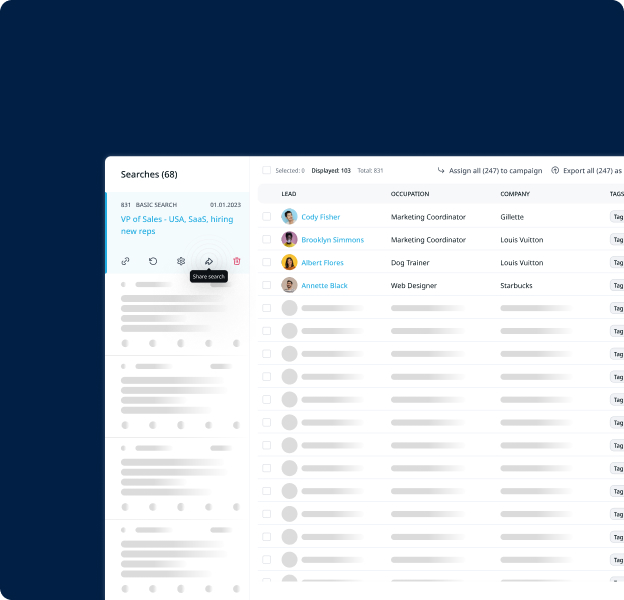The height and width of the screenshot is (600, 624).
Task: Open search settings gear icon
Action: pyautogui.click(x=181, y=261)
